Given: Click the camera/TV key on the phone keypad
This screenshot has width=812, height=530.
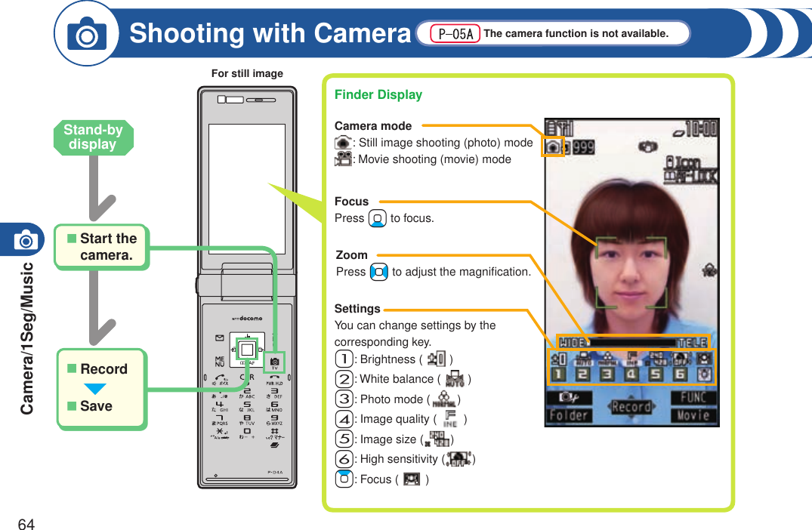Looking at the screenshot, I should [274, 362].
